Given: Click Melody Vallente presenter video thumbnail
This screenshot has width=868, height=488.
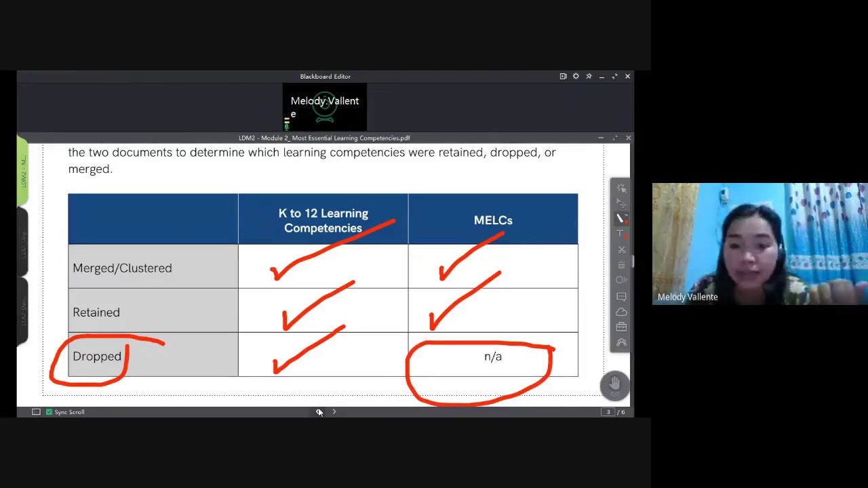Looking at the screenshot, I should tap(325, 107).
